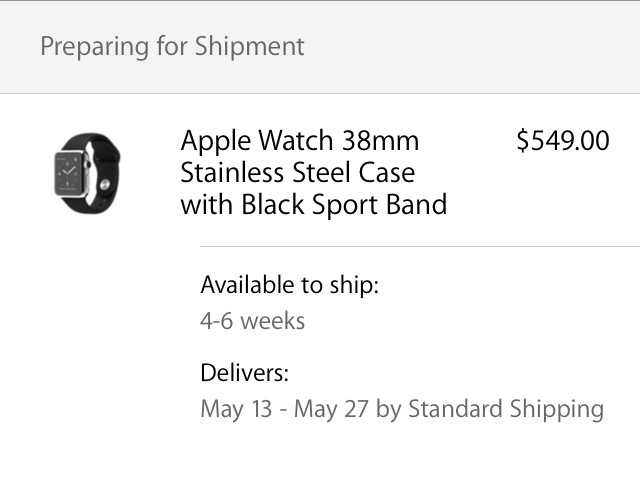This screenshot has width=640, height=486.
Task: Click the divider line below the product name
Action: click(x=420, y=246)
